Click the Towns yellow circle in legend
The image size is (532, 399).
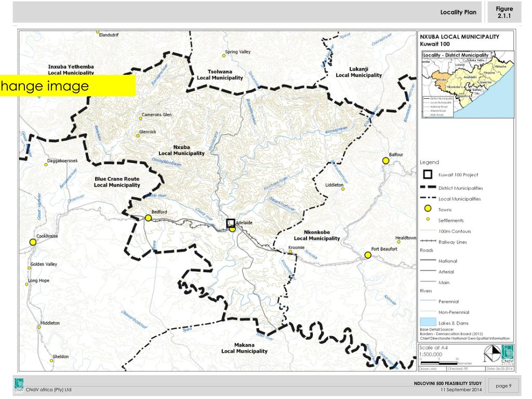pos(428,209)
